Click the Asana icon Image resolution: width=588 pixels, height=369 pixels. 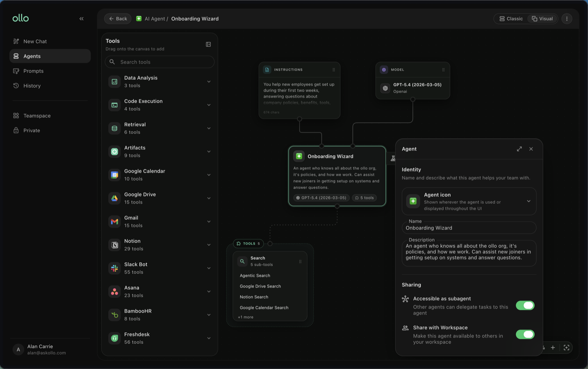click(115, 292)
